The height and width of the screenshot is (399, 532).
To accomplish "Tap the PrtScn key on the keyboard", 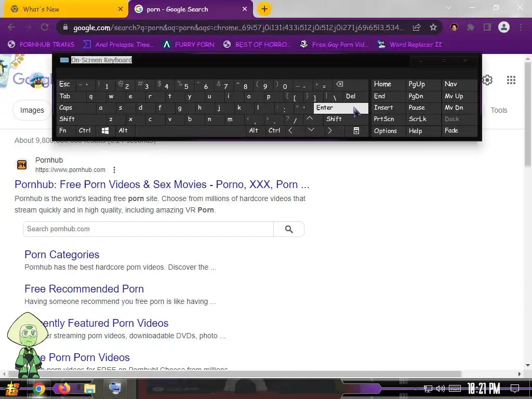I will tap(388, 119).
